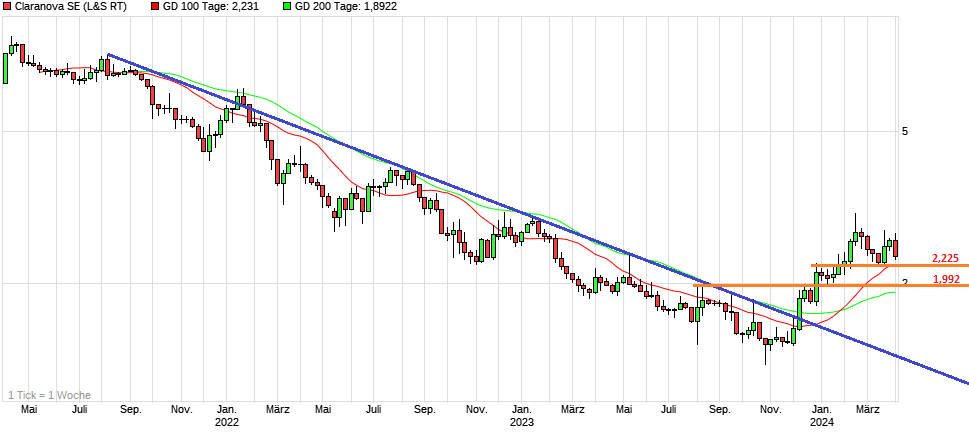Click the 2023 year label on the time axis
Viewport: 969px width, 434px height.
pyautogui.click(x=521, y=422)
